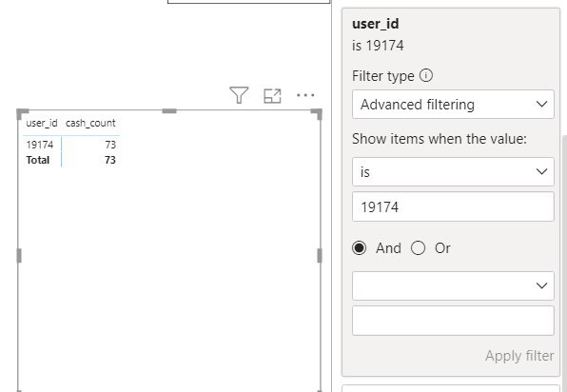
Task: Open Advanced filtering filter type dropdown
Action: [453, 105]
